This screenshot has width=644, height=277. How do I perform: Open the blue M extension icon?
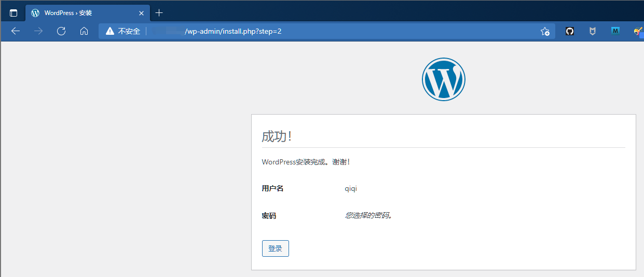(x=615, y=31)
